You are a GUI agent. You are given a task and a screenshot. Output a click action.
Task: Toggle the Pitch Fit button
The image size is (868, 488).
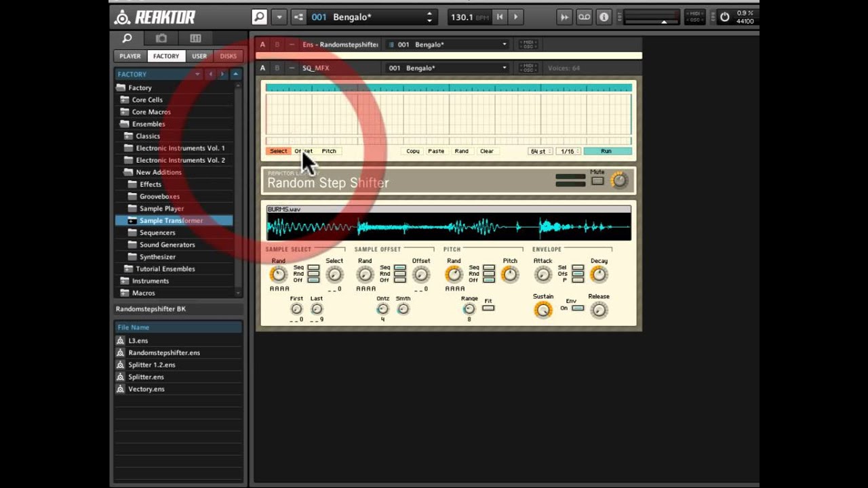(488, 308)
